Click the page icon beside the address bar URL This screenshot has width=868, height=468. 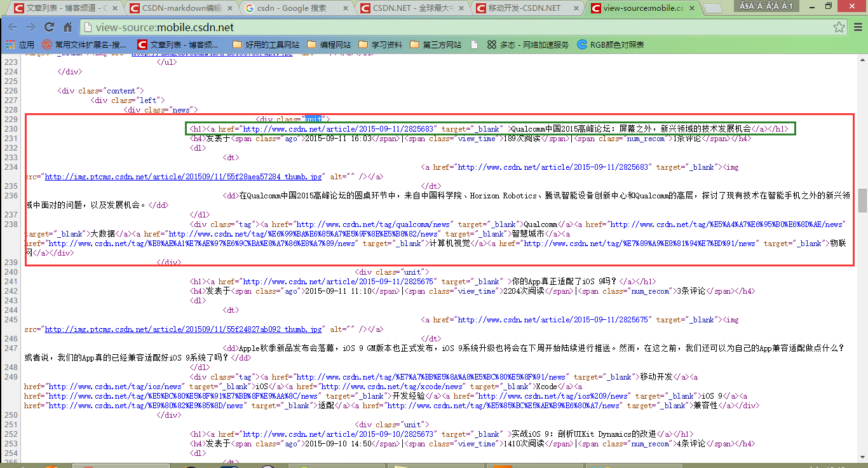[89, 28]
